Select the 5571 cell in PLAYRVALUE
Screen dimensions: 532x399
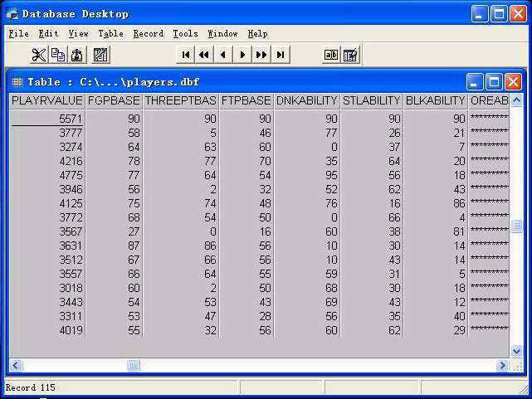(47, 119)
